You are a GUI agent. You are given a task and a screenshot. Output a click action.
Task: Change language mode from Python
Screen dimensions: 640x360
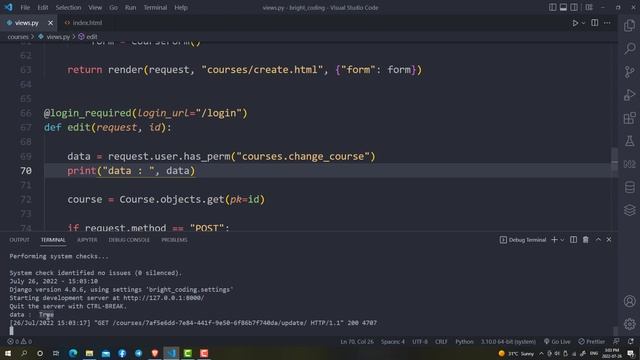(x=464, y=342)
